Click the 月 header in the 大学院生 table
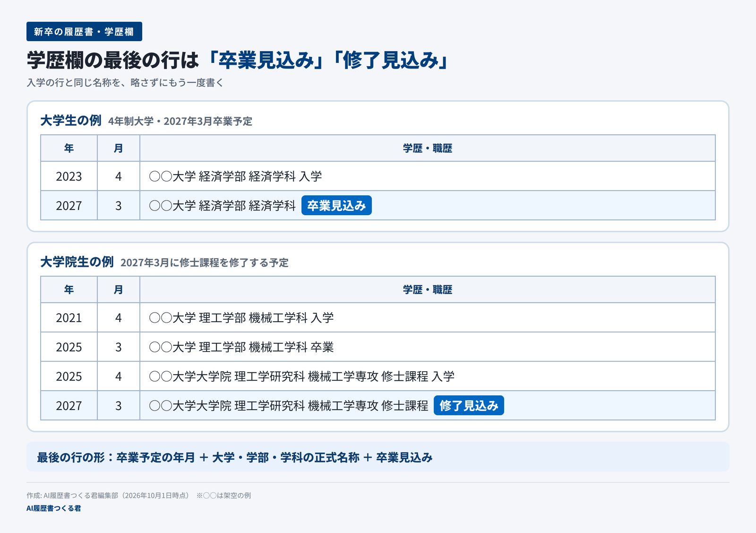Image resolution: width=756 pixels, height=533 pixels. point(119,290)
